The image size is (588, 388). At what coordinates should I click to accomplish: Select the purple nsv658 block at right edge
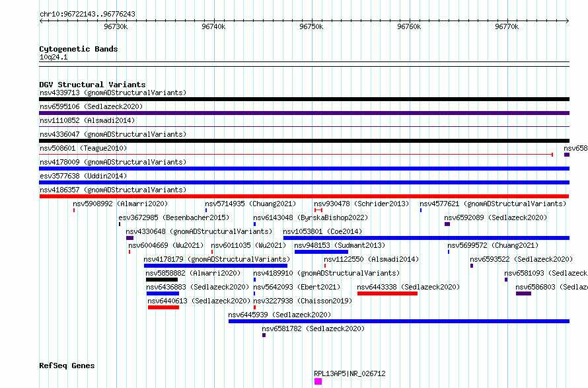[567, 155]
